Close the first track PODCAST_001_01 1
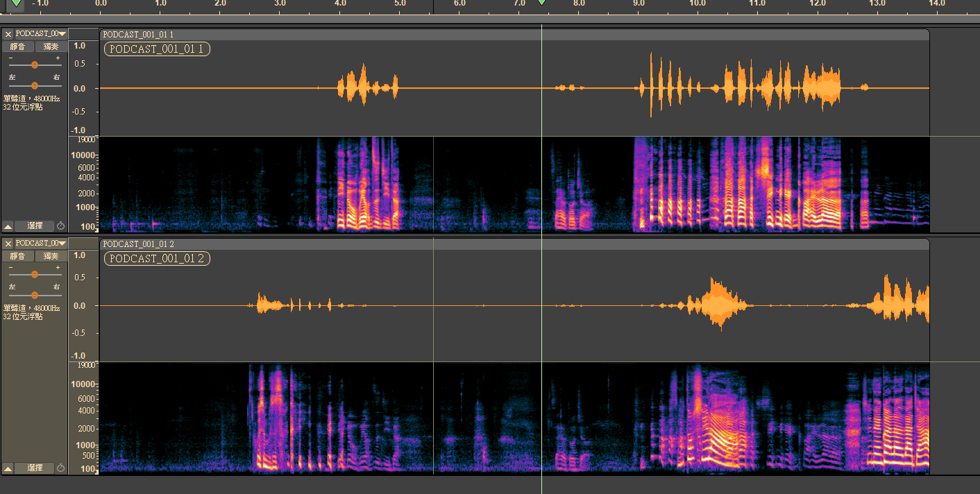980x494 pixels. coord(8,33)
